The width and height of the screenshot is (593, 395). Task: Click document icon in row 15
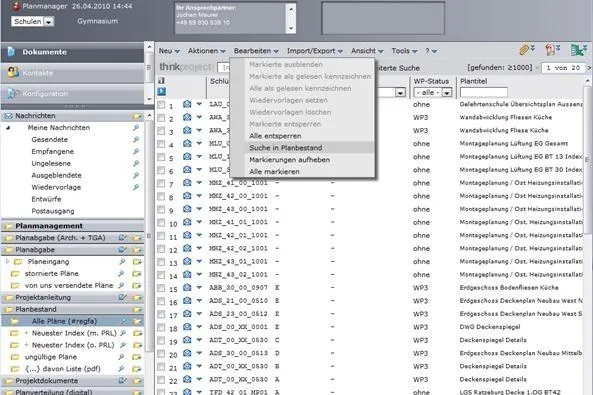pos(187,288)
